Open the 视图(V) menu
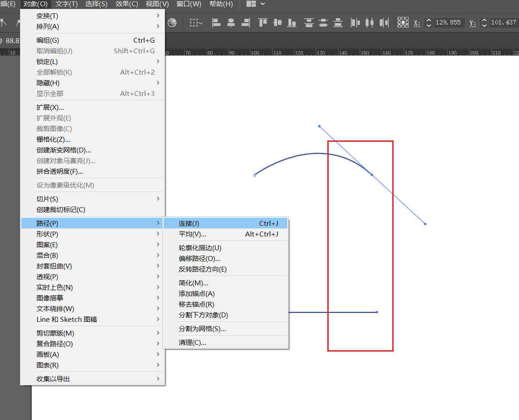This screenshot has width=519, height=420. [157, 4]
